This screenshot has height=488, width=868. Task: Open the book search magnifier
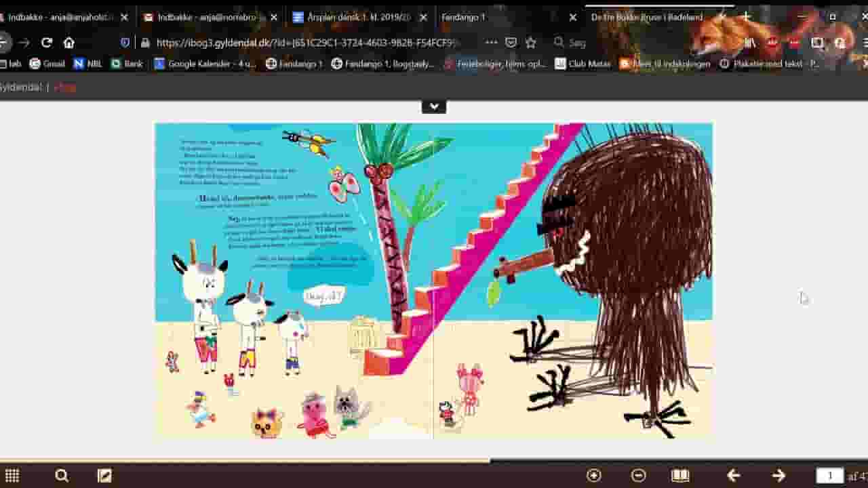pyautogui.click(x=62, y=476)
